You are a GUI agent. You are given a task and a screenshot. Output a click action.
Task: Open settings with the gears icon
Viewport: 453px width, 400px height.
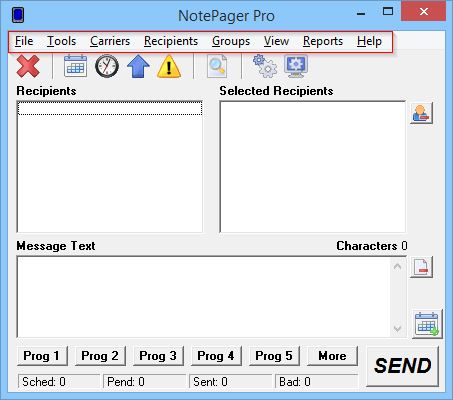265,66
